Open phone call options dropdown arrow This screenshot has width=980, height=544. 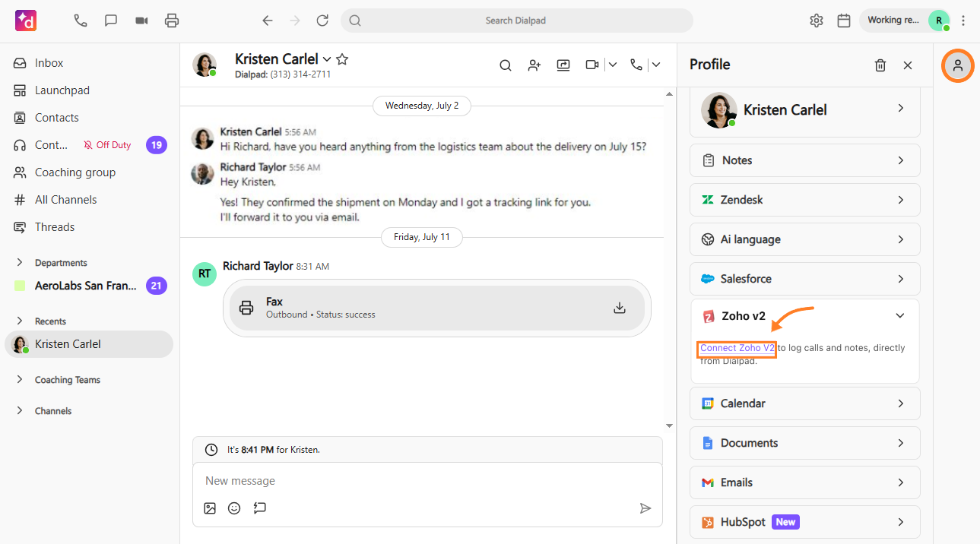(x=656, y=65)
